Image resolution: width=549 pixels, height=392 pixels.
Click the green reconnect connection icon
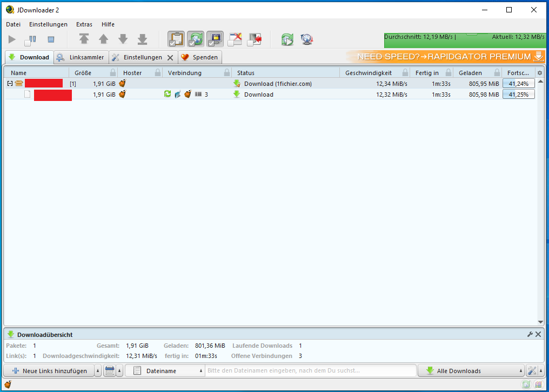pyautogui.click(x=168, y=94)
